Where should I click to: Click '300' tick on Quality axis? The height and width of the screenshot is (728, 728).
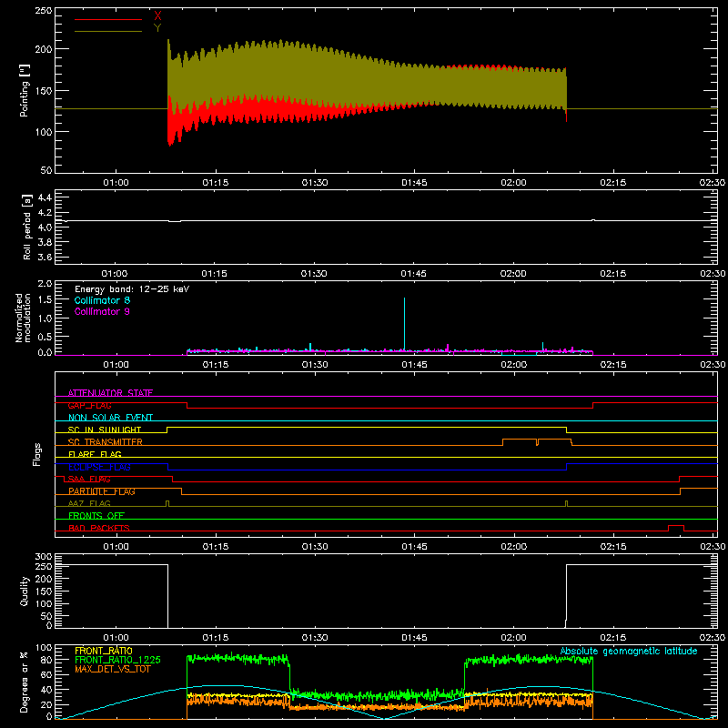tap(44, 557)
